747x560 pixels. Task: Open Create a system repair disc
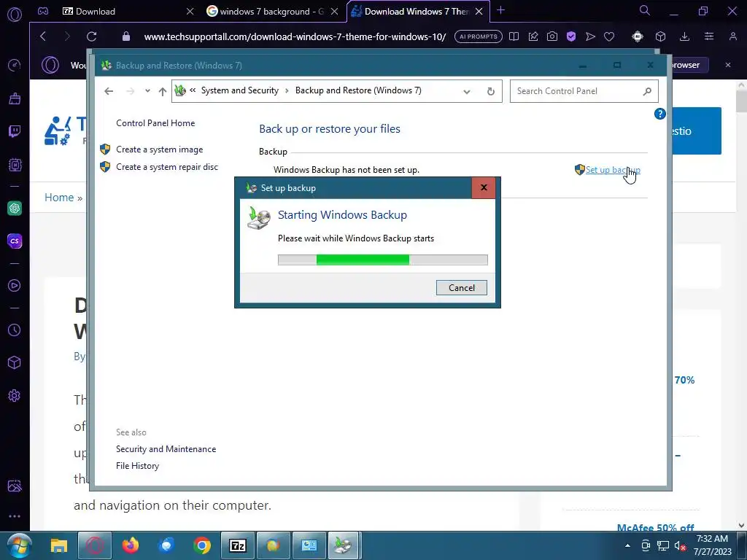pos(167,167)
